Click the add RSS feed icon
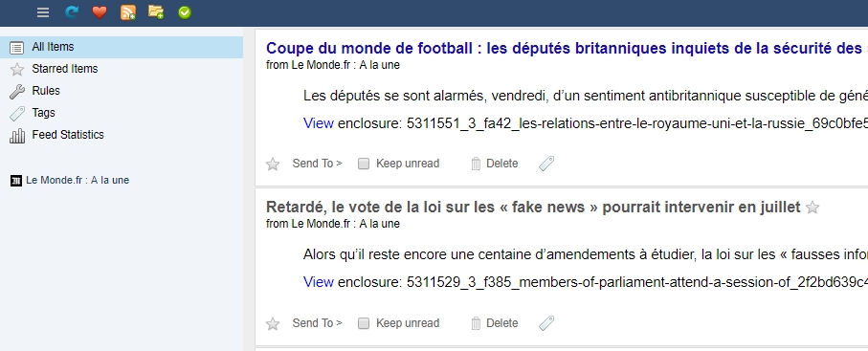868x351 pixels. click(x=128, y=12)
